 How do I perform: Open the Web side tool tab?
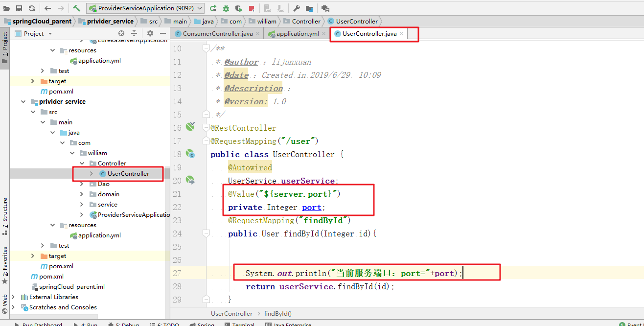5,303
